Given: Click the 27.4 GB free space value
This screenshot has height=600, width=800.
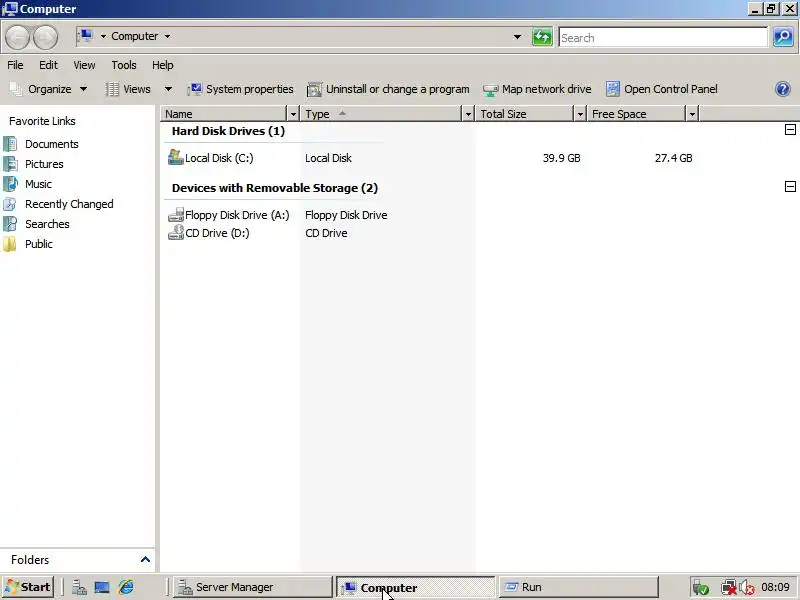Looking at the screenshot, I should pos(673,158).
